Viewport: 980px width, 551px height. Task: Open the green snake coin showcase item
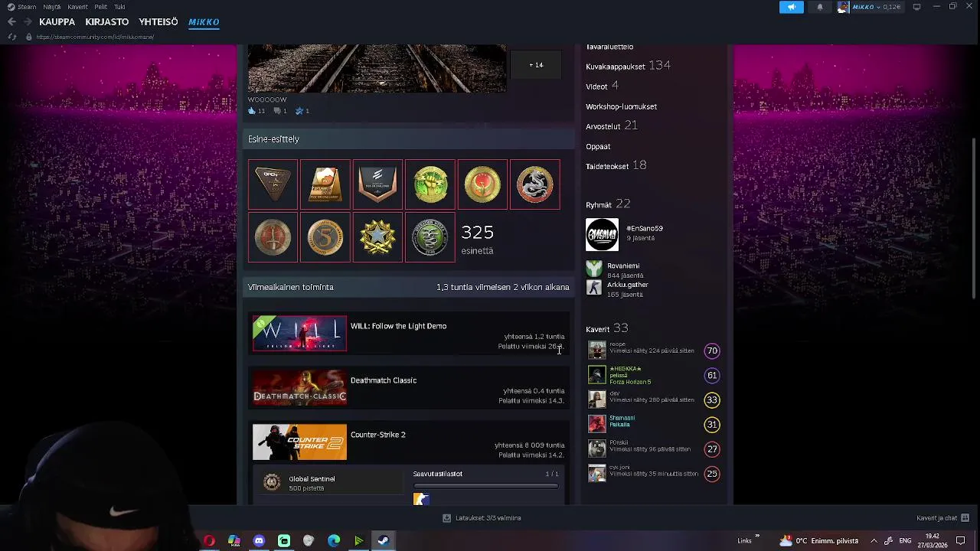pyautogui.click(x=430, y=237)
